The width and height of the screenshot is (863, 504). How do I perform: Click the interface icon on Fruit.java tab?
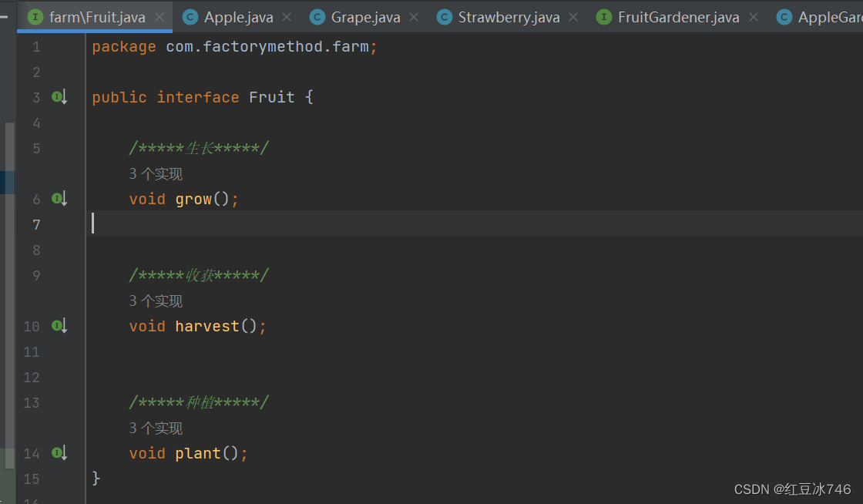35,17
